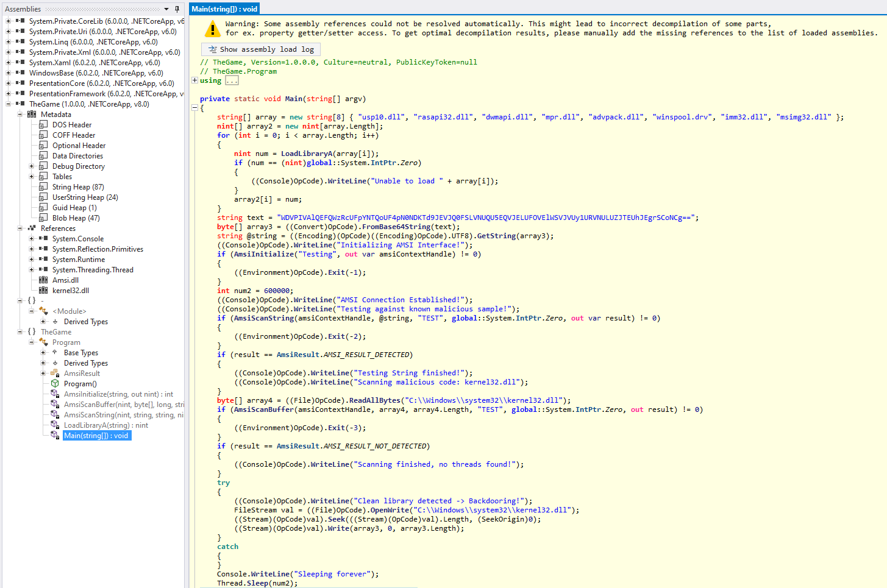887x588 pixels.
Task: Click the Base64 string literal in code
Action: (x=486, y=218)
